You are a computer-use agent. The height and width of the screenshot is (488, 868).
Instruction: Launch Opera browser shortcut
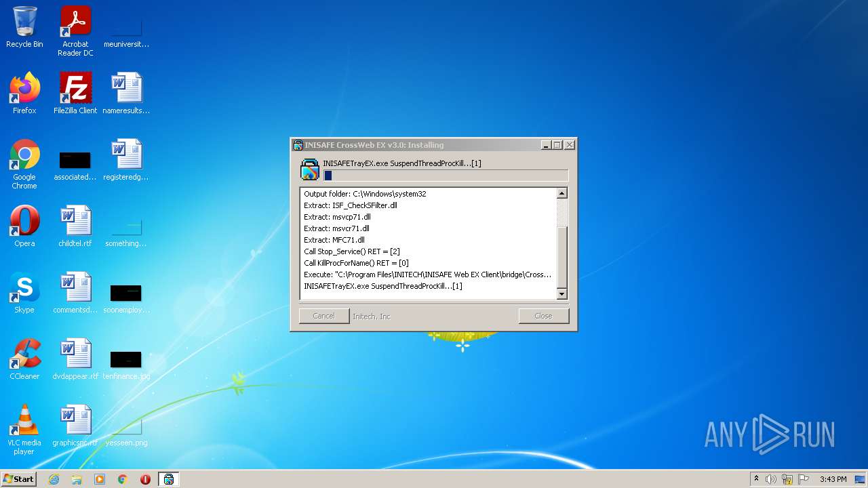(x=24, y=226)
